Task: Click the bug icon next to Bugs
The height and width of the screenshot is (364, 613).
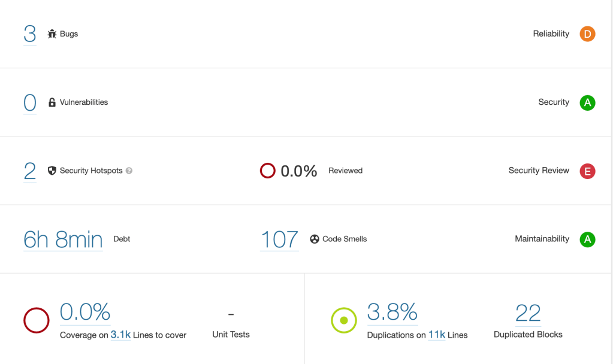Action: (52, 34)
